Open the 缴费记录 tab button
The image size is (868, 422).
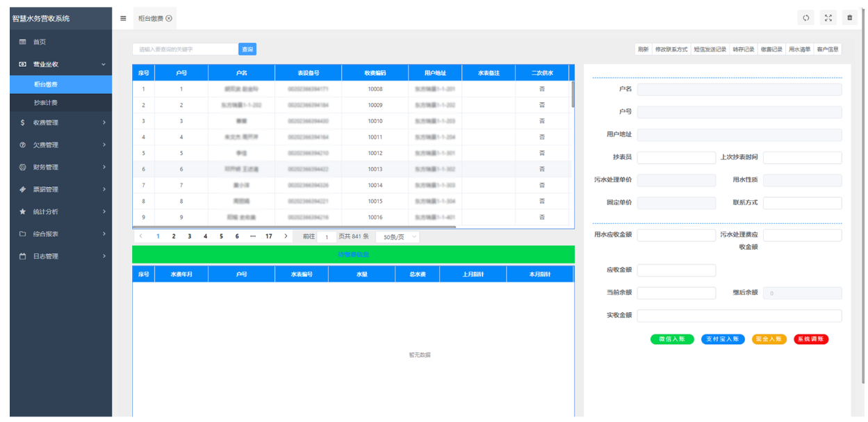(771, 49)
